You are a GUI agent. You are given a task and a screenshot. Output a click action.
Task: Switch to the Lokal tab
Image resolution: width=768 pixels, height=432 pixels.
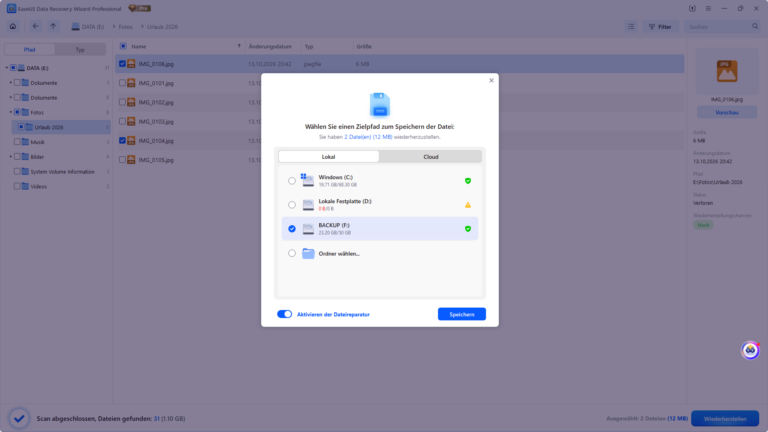328,157
